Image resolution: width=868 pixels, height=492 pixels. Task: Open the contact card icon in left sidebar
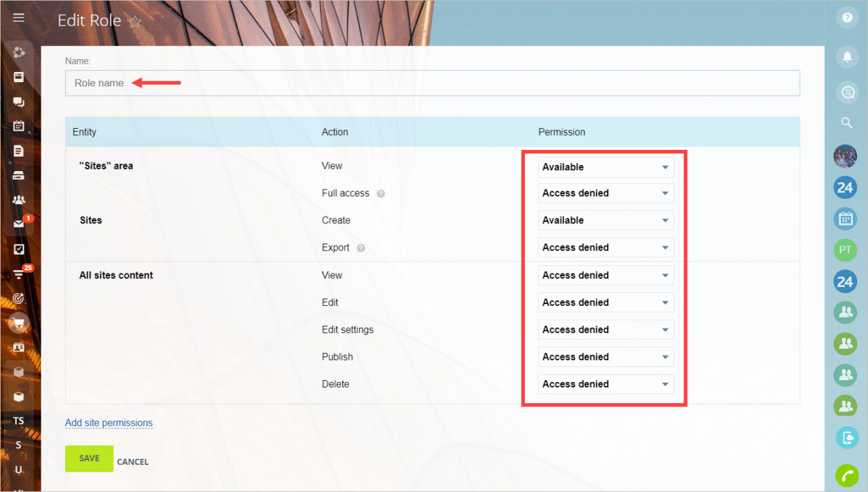[x=19, y=347]
